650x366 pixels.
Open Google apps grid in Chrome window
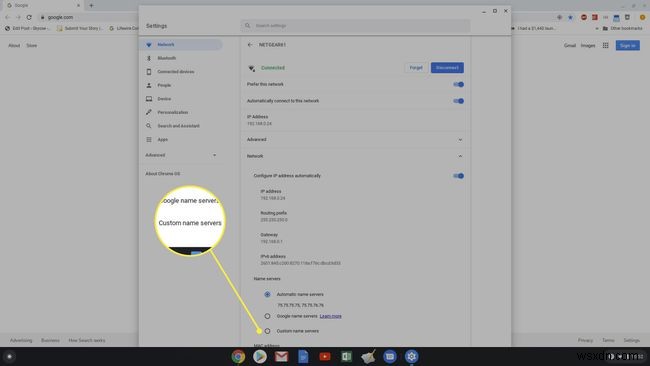click(606, 45)
